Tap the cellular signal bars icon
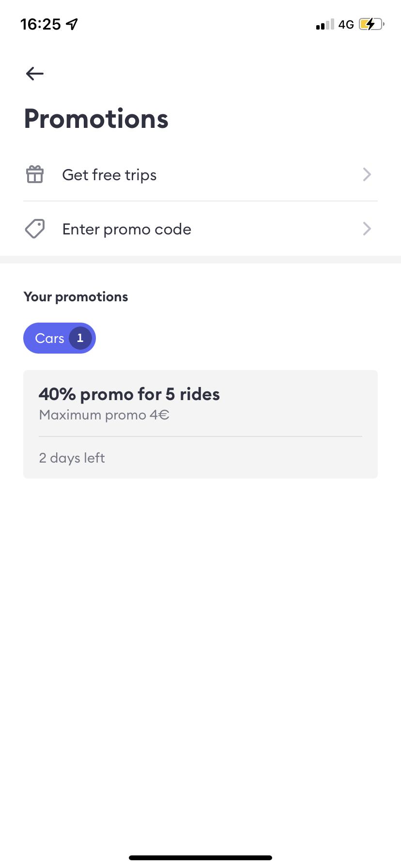Viewport: 401px width, 868px height. pos(325,24)
